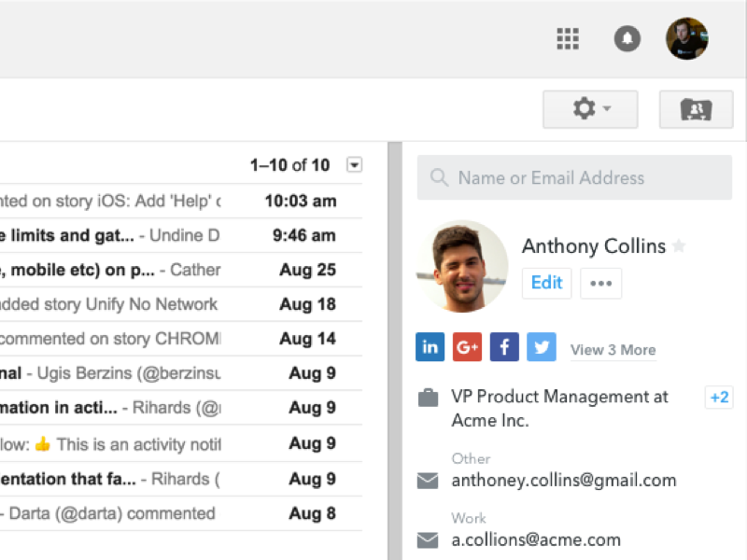747x560 pixels.
Task: Open Anthony's Facebook profile
Action: pos(504,347)
